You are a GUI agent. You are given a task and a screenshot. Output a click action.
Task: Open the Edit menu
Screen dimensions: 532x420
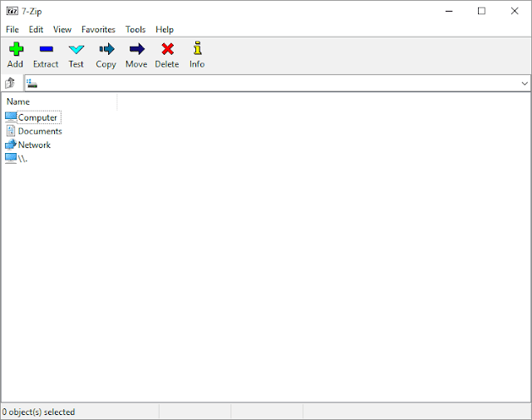click(x=36, y=30)
